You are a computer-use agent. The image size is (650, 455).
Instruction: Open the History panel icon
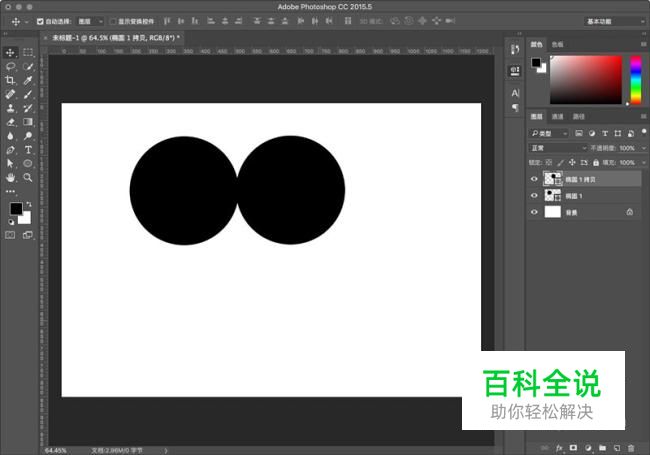[515, 50]
